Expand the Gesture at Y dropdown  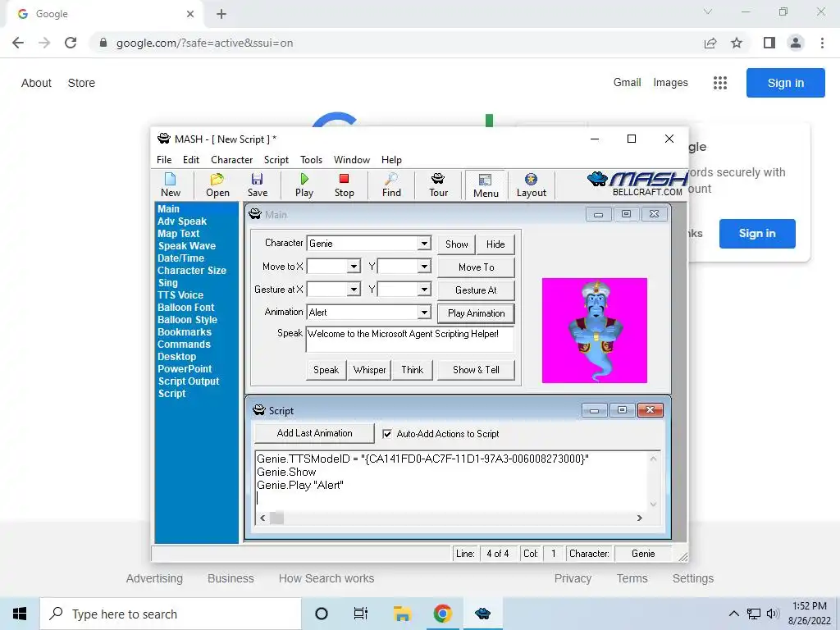pos(424,290)
